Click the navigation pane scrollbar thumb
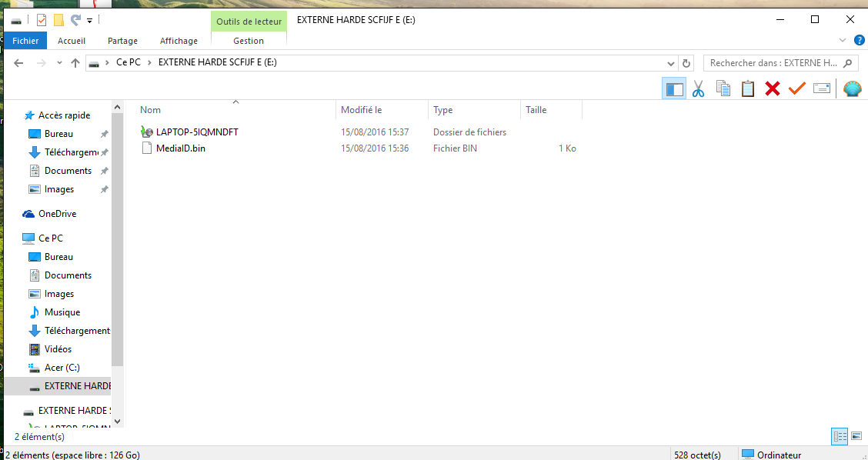Viewport: 868px width, 460px height. tap(117, 239)
